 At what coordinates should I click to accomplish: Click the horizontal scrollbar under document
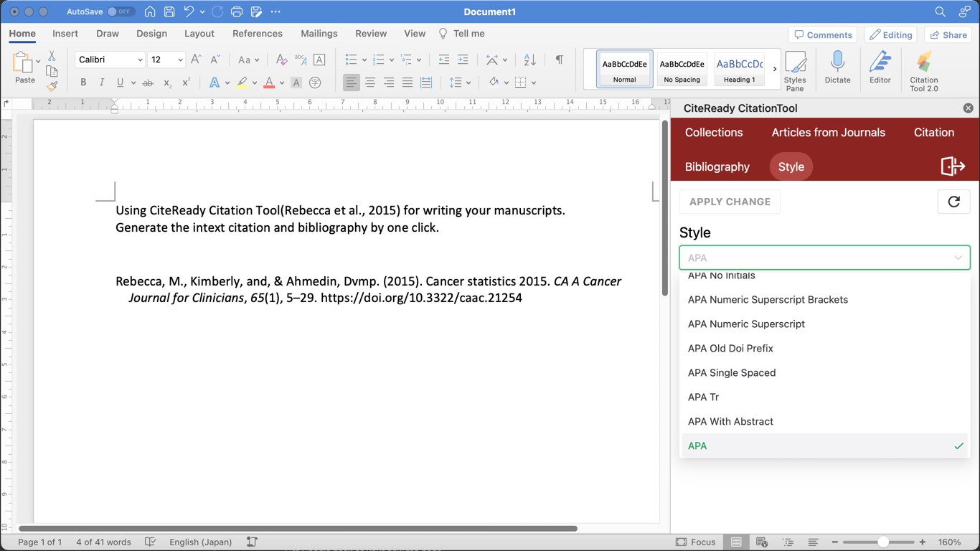(x=298, y=529)
